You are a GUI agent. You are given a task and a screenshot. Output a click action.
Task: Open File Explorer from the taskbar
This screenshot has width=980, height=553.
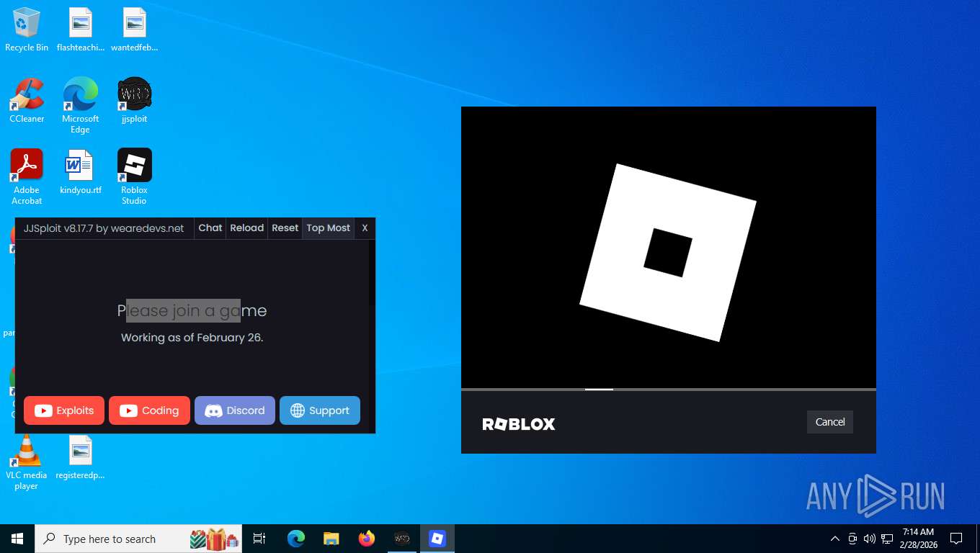pyautogui.click(x=331, y=539)
